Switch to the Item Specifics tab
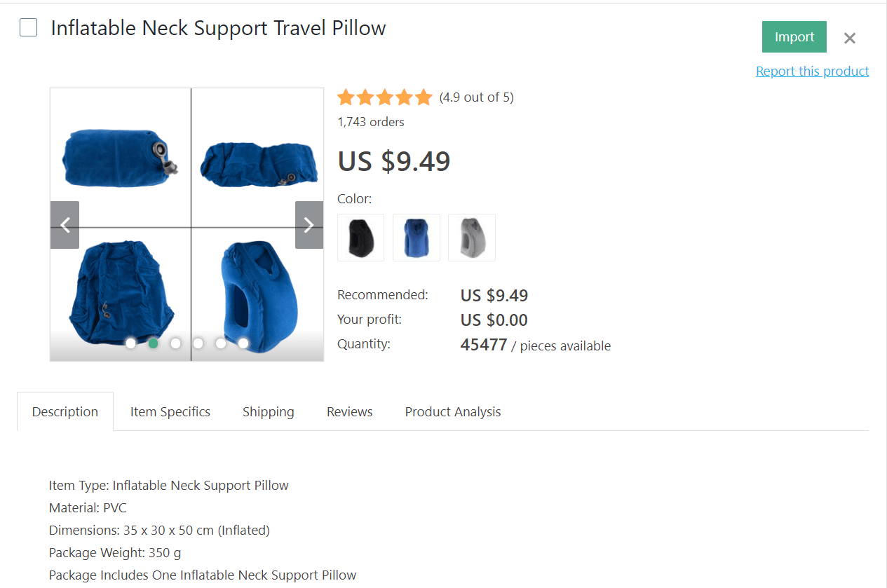The image size is (887, 588). (170, 411)
